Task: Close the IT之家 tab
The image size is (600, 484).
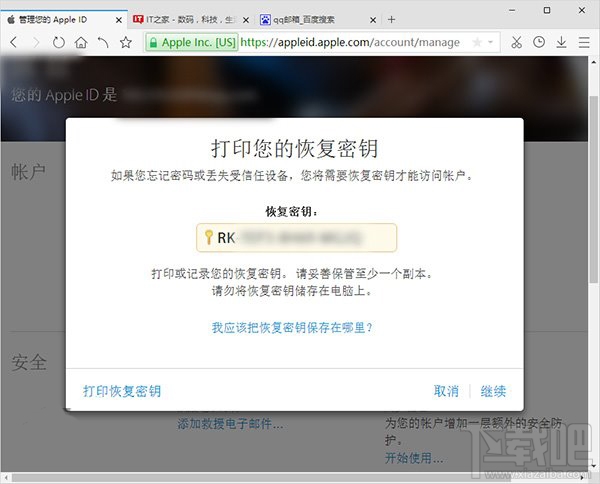Action: [246, 20]
